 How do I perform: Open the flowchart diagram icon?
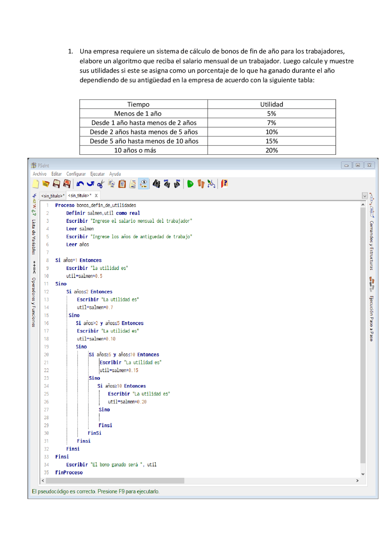[x=211, y=184]
